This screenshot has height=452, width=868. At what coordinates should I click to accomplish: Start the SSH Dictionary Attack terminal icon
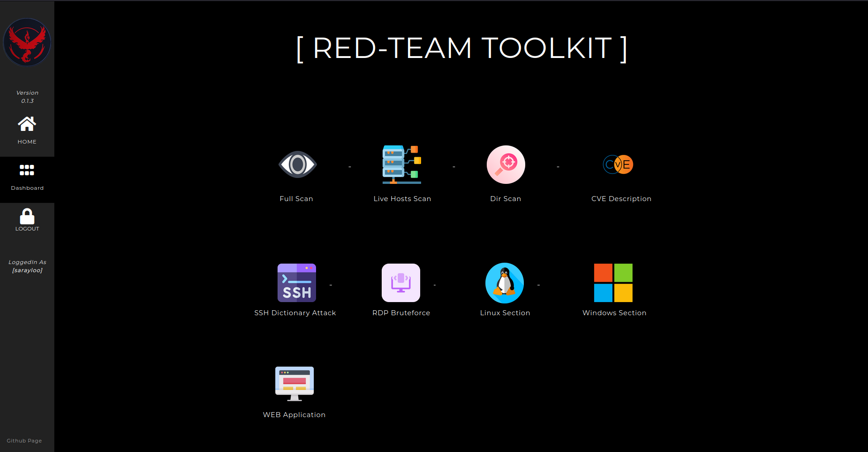click(297, 283)
